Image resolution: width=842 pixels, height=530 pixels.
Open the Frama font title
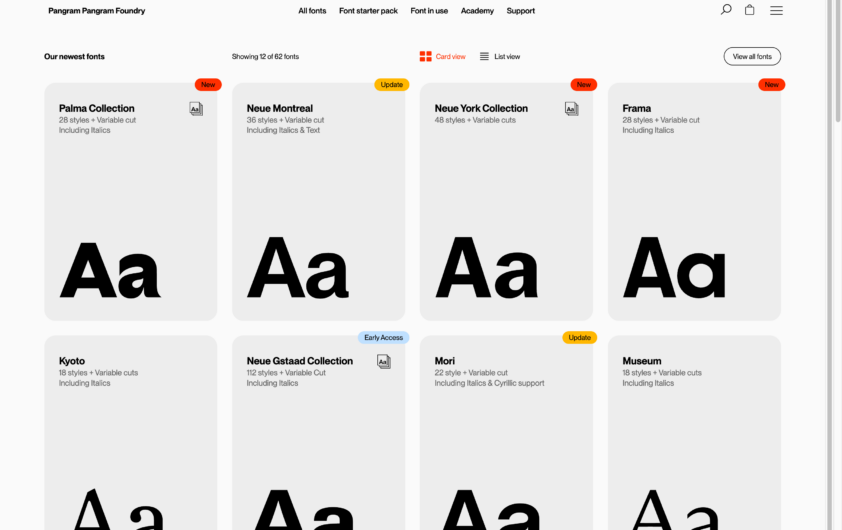636,108
